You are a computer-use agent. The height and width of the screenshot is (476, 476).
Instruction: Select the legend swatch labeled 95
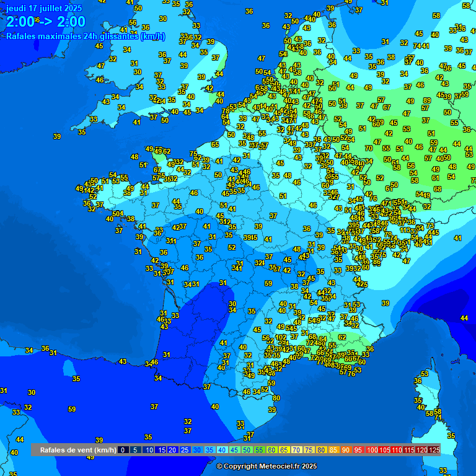point(358,450)
